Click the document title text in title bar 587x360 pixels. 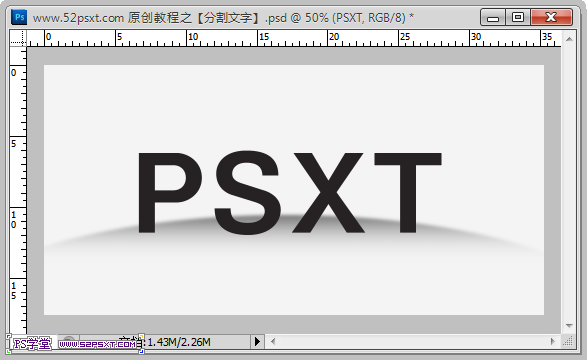pos(223,18)
